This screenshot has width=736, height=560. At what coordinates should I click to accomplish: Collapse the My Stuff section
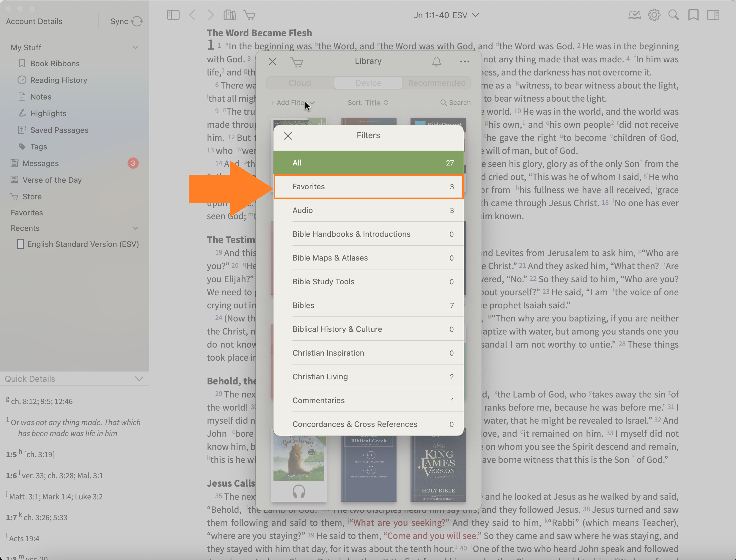(x=135, y=47)
